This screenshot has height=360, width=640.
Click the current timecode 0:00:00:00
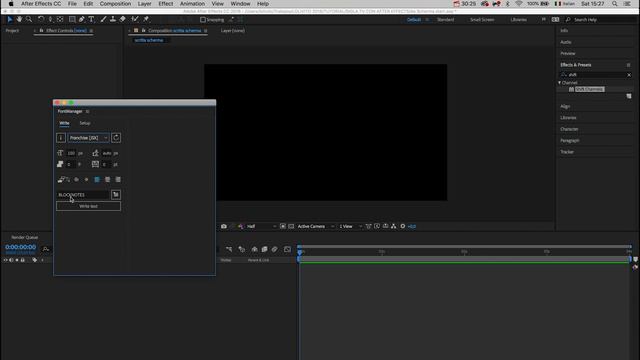click(x=20, y=247)
